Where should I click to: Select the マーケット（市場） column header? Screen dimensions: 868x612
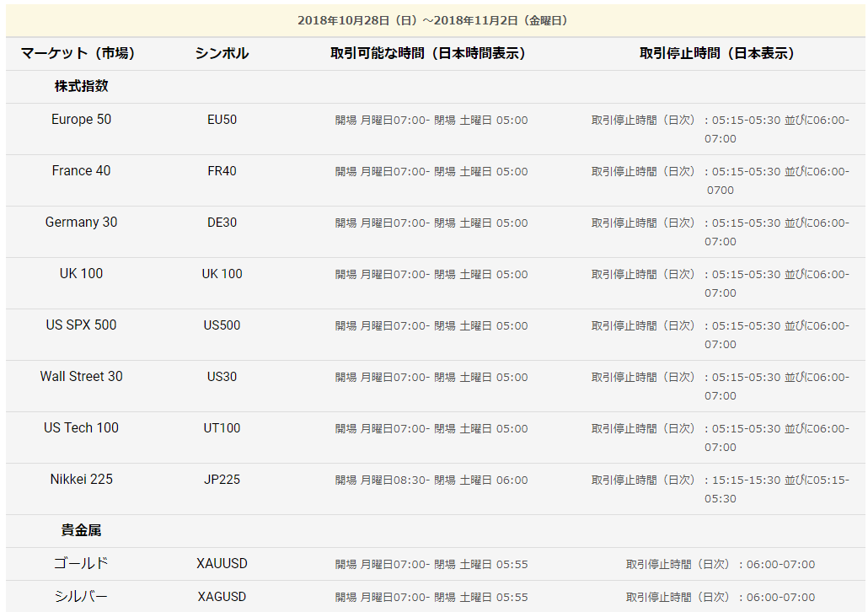point(78,53)
